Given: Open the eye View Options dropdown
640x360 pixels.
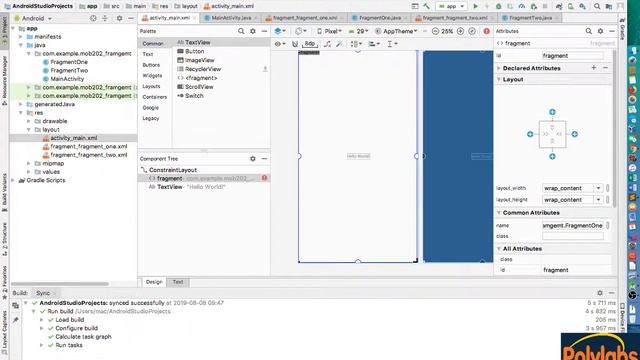Looking at the screenshot, I should (x=280, y=44).
